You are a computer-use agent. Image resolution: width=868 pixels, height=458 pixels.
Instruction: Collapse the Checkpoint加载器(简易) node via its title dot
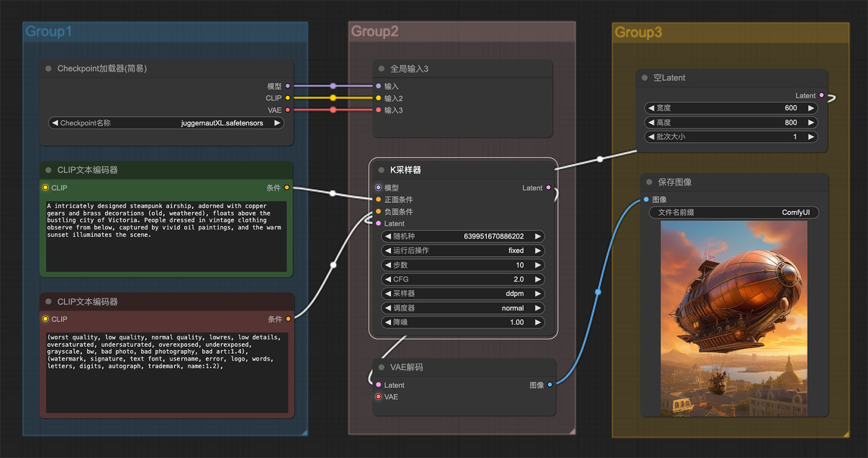49,69
